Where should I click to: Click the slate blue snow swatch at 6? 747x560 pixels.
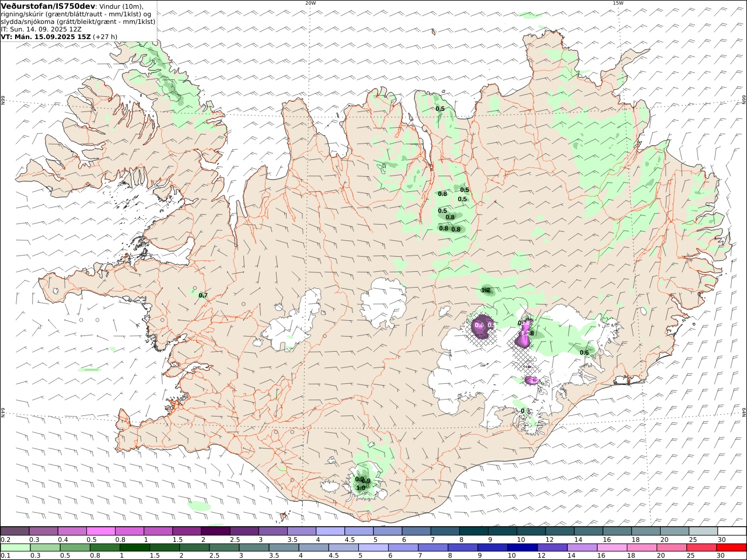coord(416,531)
